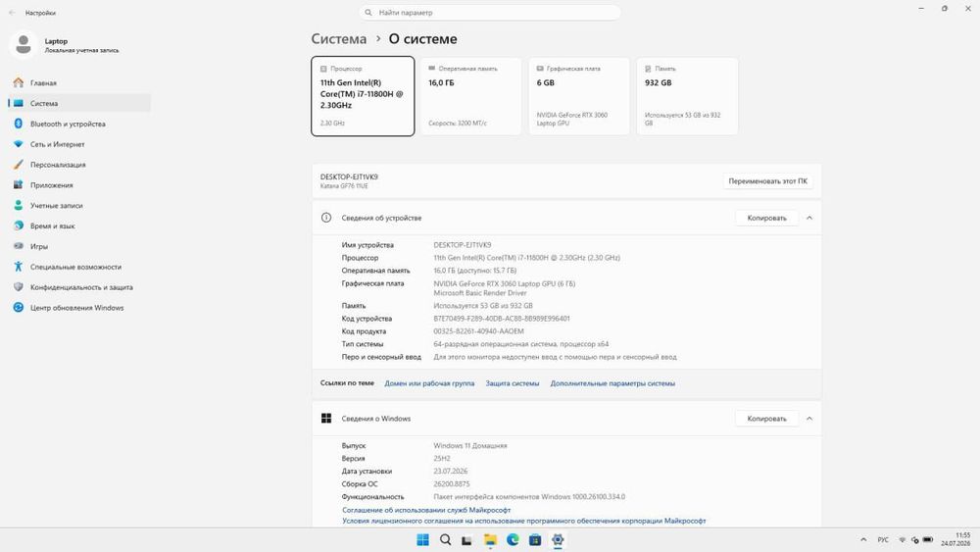The height and width of the screenshot is (552, 980).
Task: Select the Графическая плата 6 GB card
Action: (579, 96)
